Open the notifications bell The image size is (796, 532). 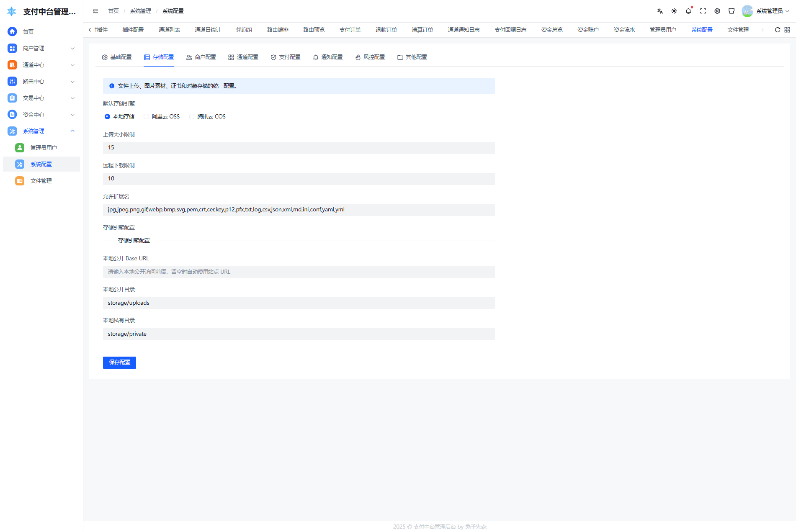coord(688,11)
